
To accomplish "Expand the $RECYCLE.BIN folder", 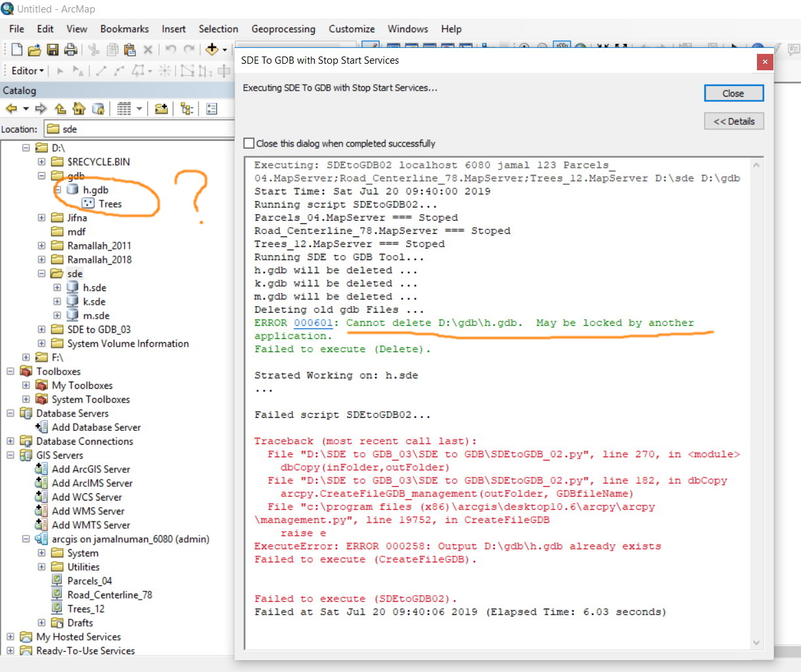I will pos(41,162).
